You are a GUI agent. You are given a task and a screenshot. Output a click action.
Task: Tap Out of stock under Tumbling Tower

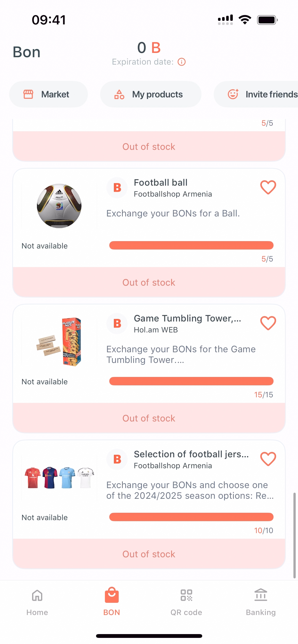(149, 418)
